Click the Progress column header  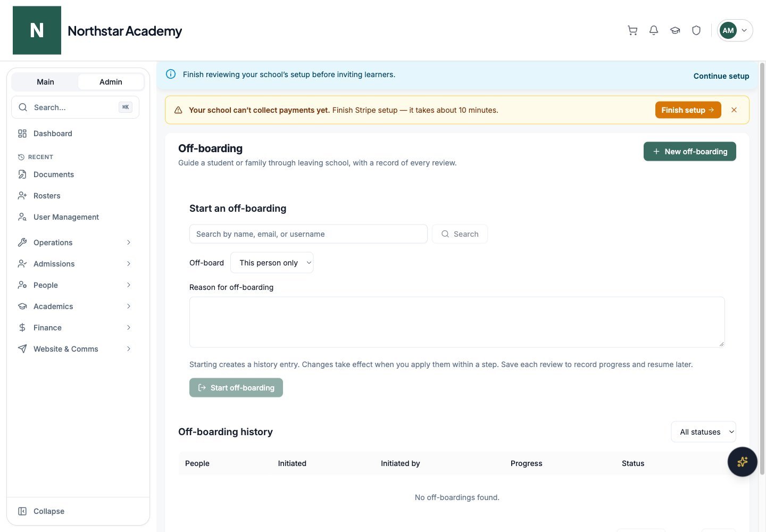(x=527, y=463)
